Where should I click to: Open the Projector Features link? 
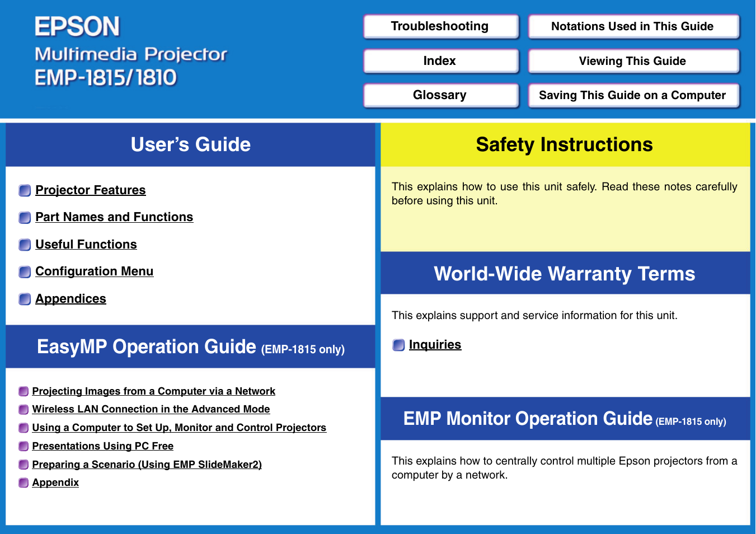(x=91, y=190)
